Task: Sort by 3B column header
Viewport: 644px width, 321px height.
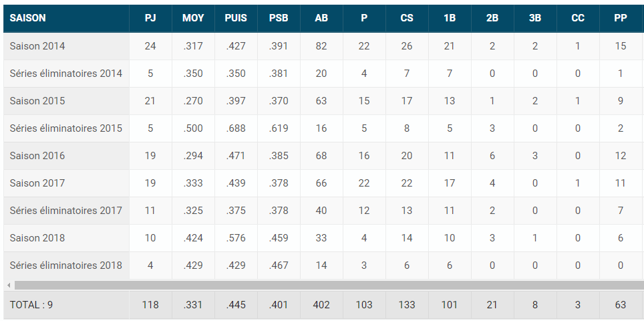Action: pyautogui.click(x=534, y=18)
